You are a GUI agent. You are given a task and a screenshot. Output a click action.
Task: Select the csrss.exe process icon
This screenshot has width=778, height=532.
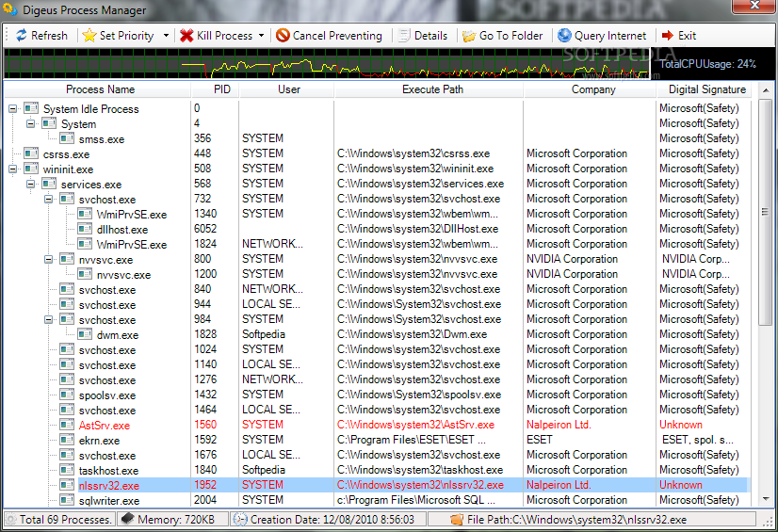pos(31,153)
